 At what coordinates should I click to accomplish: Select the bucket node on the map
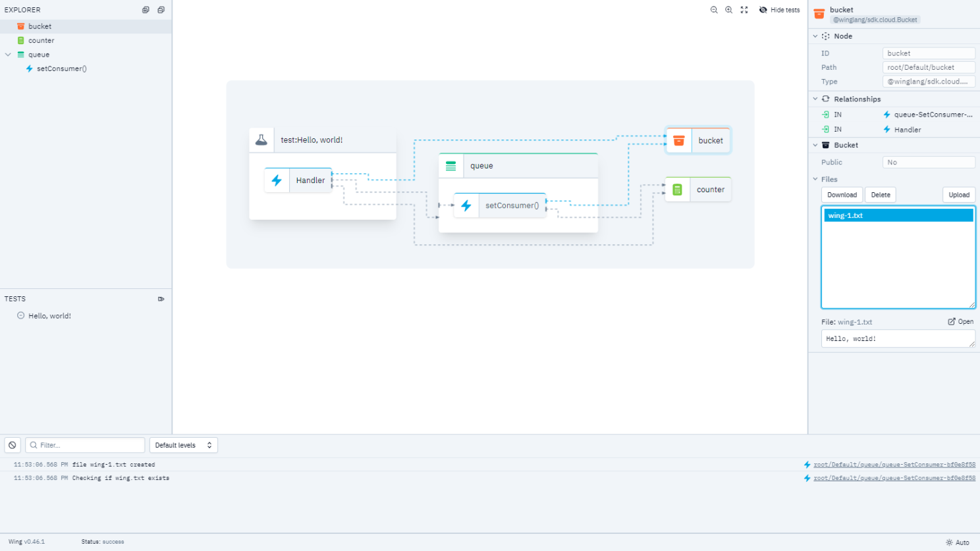pos(697,140)
